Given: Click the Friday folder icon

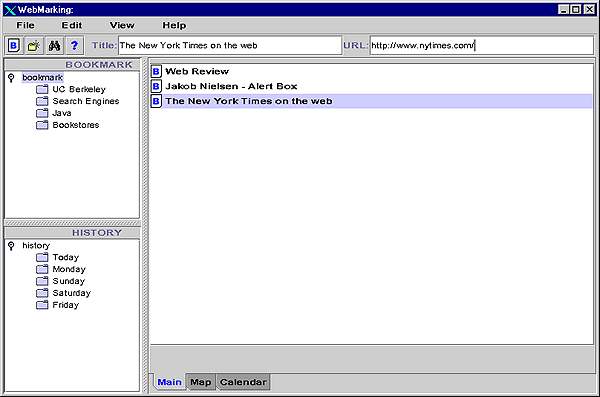Looking at the screenshot, I should (42, 305).
